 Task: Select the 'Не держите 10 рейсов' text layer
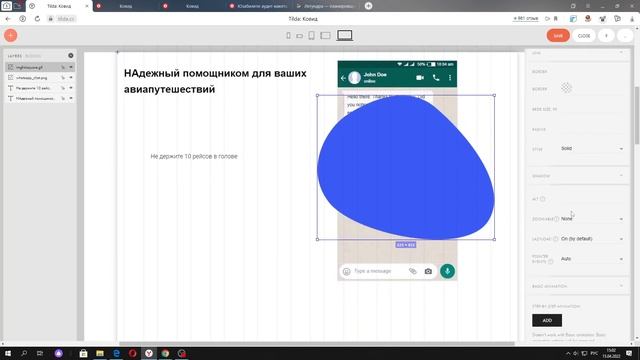point(40,88)
